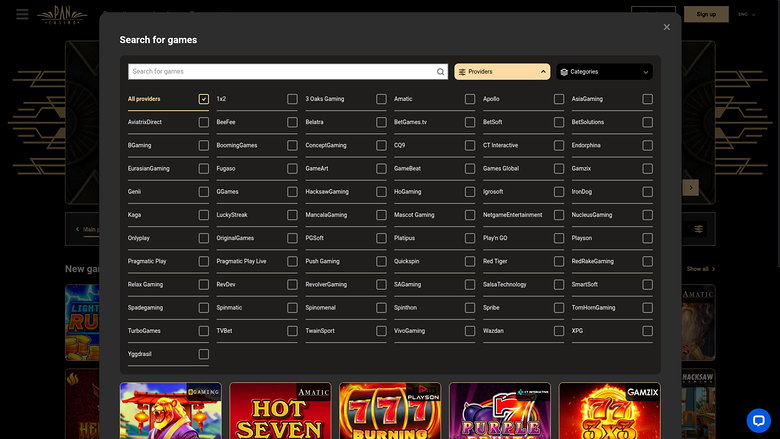This screenshot has height=439, width=780.
Task: Check the Pragmatic Play checkbox
Action: coord(203,261)
